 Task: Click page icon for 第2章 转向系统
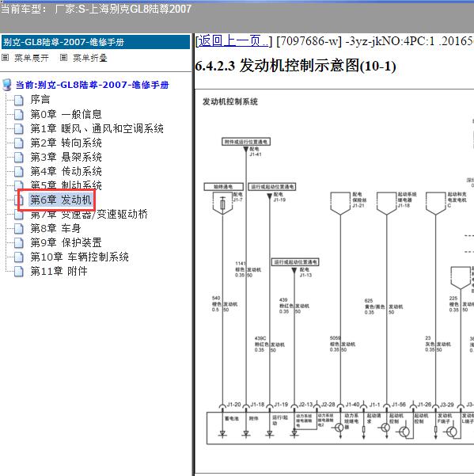coord(19,143)
